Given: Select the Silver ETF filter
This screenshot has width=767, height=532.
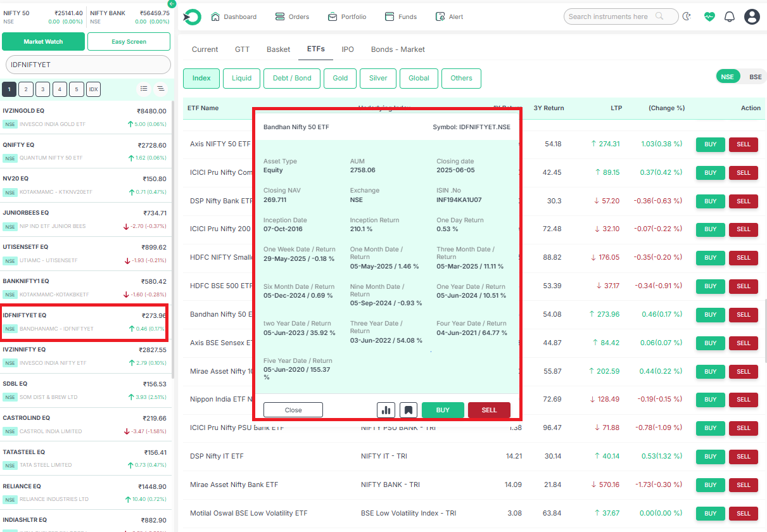Looking at the screenshot, I should tap(378, 78).
